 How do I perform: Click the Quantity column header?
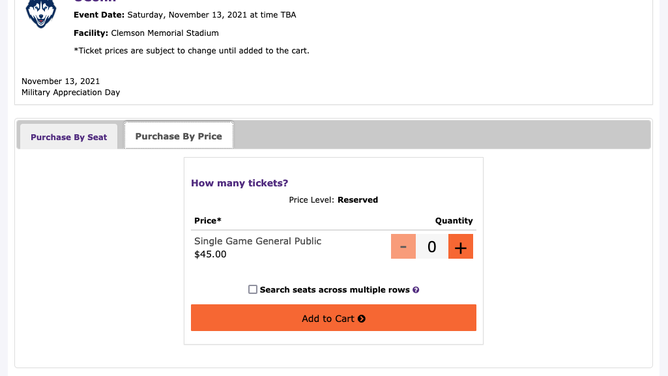(454, 221)
